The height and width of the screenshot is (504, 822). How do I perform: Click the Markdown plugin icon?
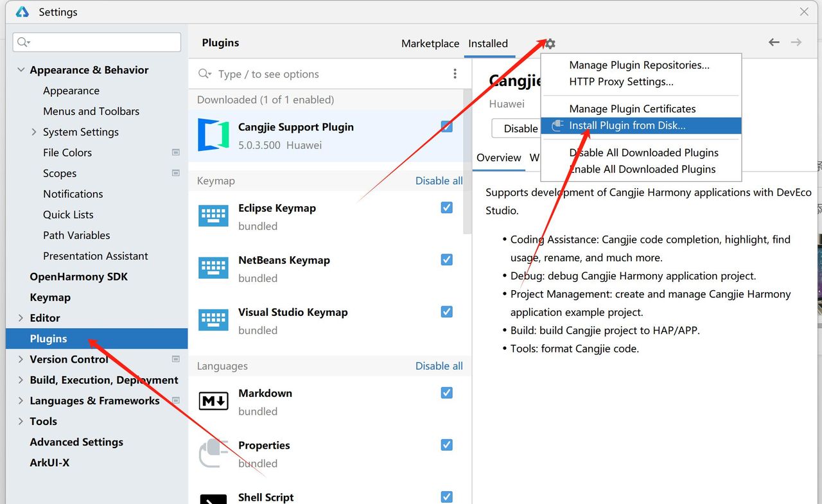coord(213,401)
